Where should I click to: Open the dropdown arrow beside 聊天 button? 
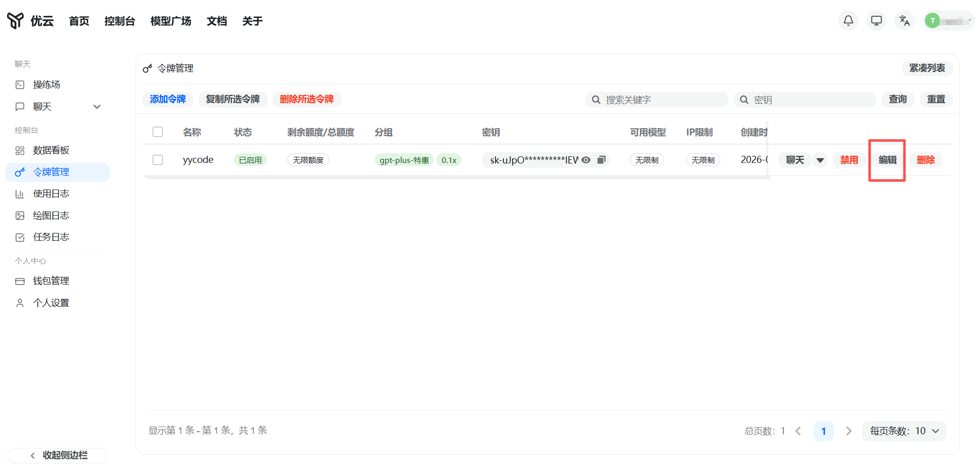tap(820, 160)
